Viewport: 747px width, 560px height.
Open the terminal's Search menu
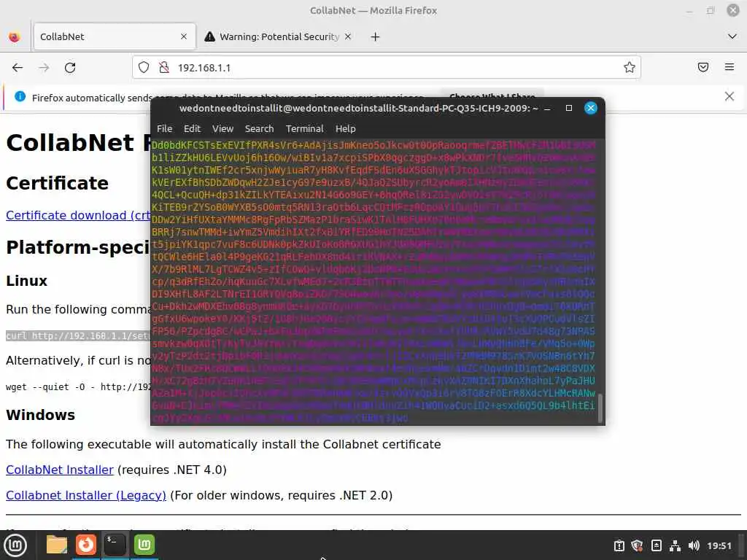point(259,128)
